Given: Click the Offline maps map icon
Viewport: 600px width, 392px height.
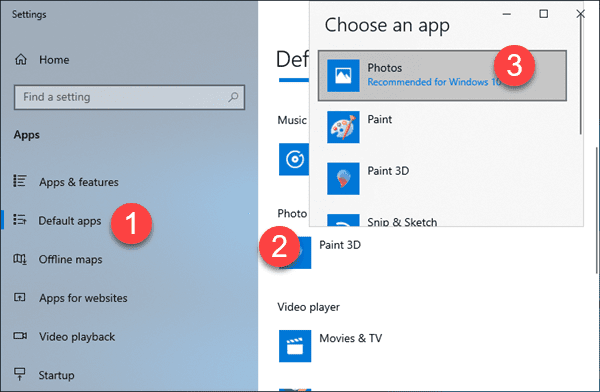Looking at the screenshot, I should (x=20, y=259).
